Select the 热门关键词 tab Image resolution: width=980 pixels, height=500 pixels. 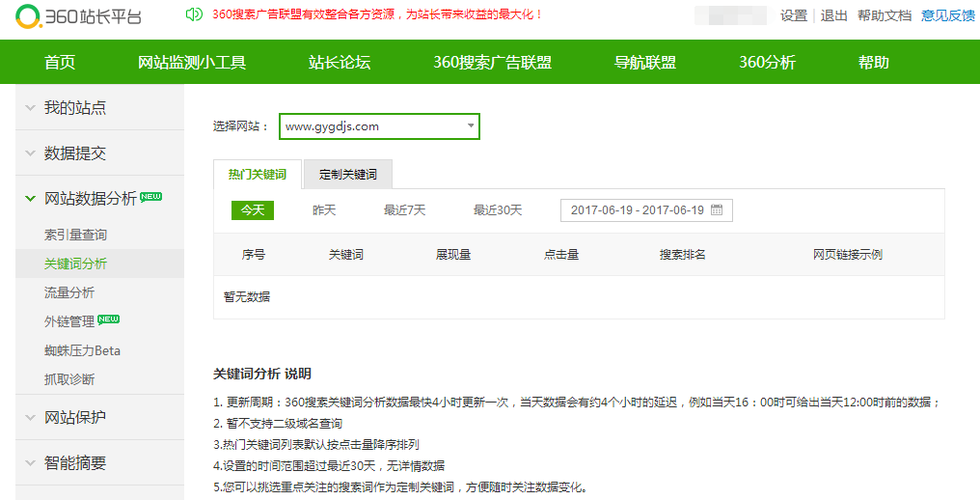point(257,176)
